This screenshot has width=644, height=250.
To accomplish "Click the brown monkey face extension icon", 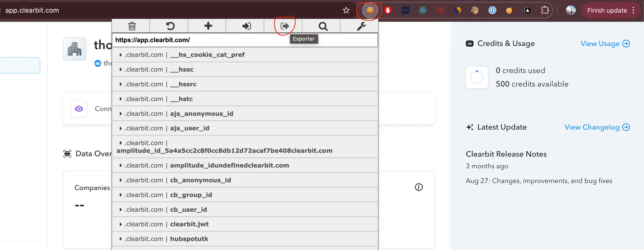I will tap(475, 10).
